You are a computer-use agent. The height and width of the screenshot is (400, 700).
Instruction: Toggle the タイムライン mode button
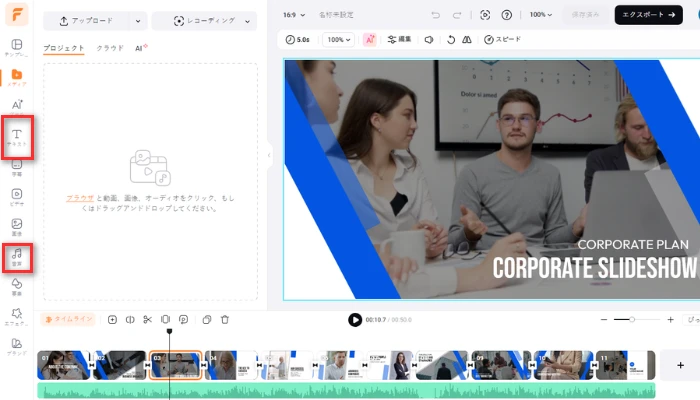tap(68, 320)
